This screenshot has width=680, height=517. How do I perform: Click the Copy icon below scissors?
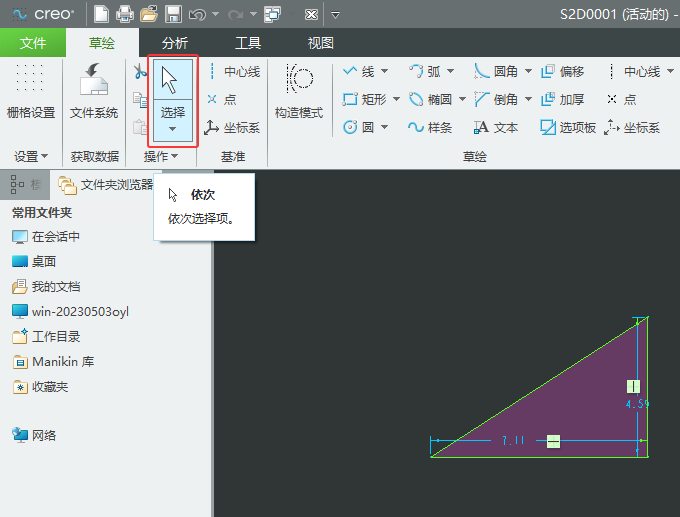pyautogui.click(x=140, y=100)
